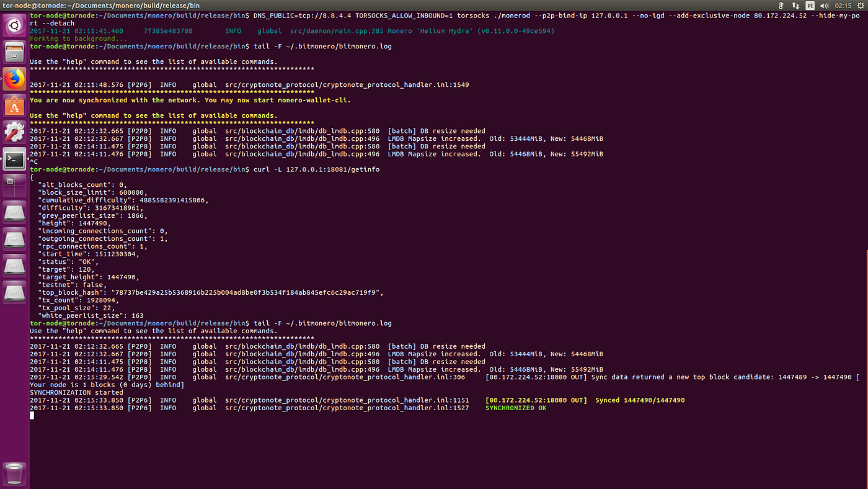868x489 pixels.
Task: Click the yellow "Synced 1447490/1447490" text
Action: tap(640, 400)
